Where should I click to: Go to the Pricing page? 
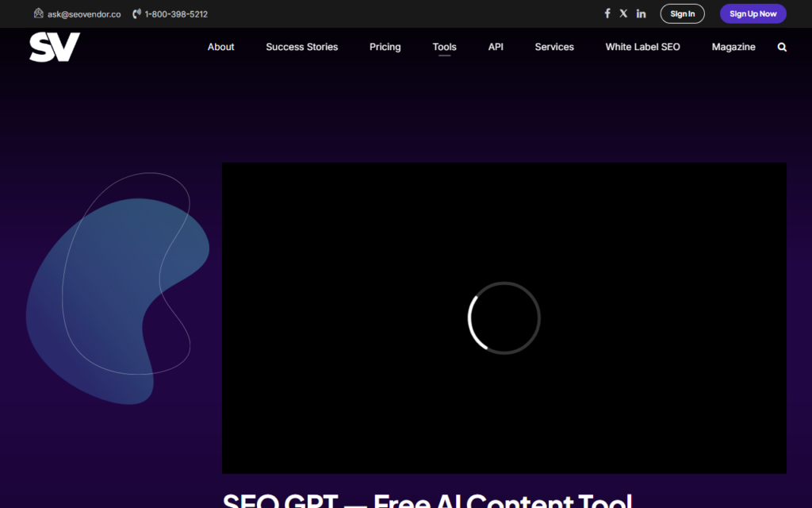click(x=385, y=47)
